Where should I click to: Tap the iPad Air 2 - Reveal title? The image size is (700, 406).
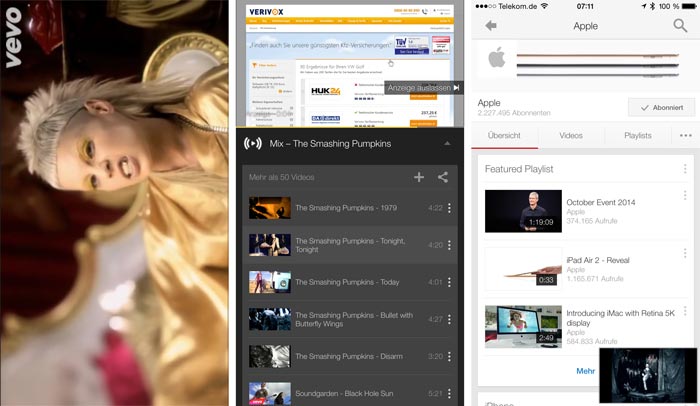[x=598, y=260]
